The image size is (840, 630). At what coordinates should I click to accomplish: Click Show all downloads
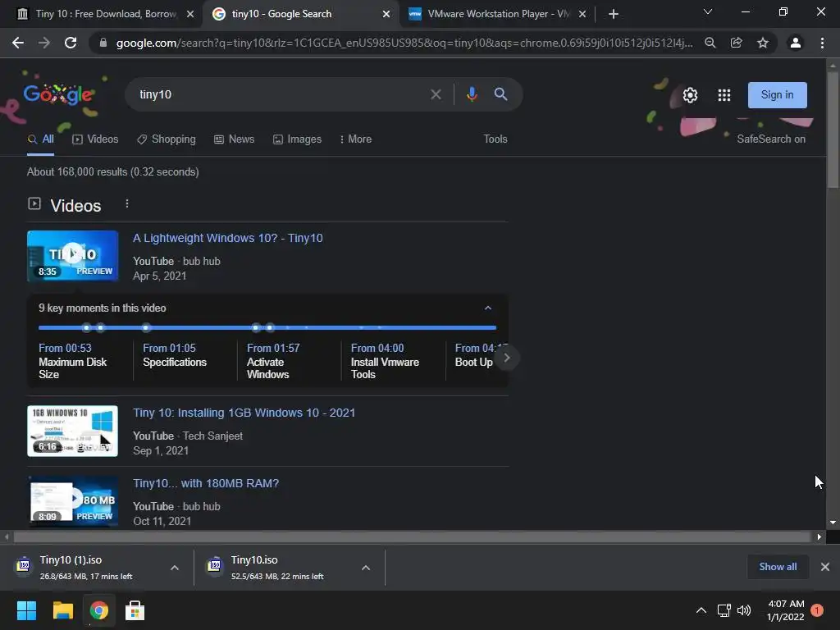coord(778,567)
